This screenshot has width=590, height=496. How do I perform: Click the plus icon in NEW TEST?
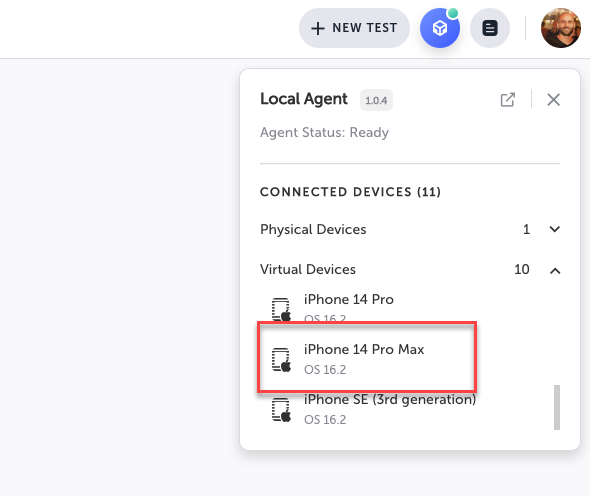318,28
